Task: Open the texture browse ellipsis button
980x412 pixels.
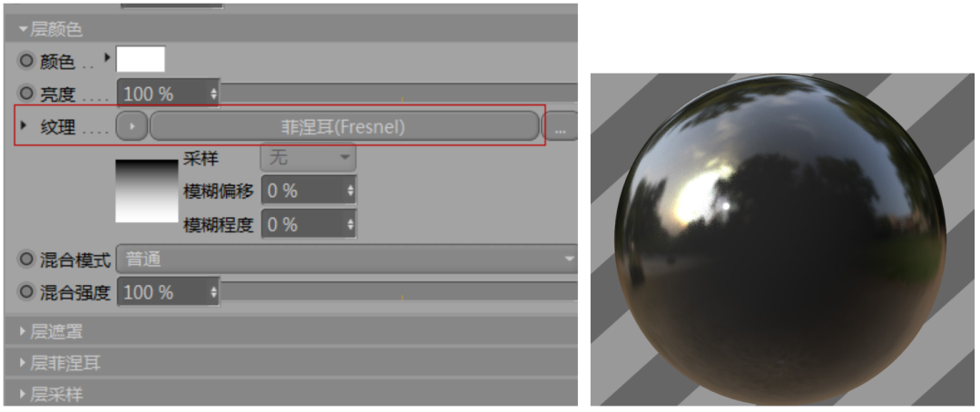Action: [x=559, y=127]
